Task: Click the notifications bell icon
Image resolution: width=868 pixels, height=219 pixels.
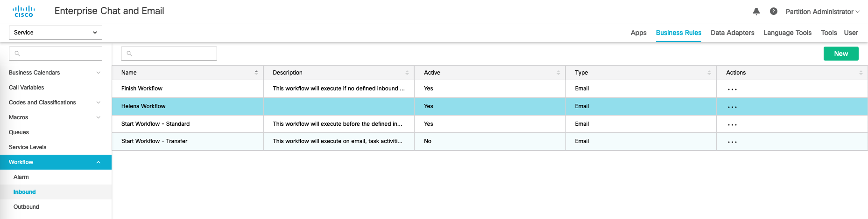Action: pyautogui.click(x=756, y=12)
